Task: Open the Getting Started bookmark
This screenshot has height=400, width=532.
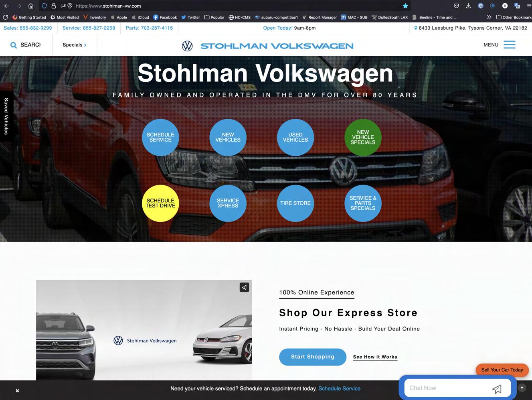Action: tap(29, 17)
